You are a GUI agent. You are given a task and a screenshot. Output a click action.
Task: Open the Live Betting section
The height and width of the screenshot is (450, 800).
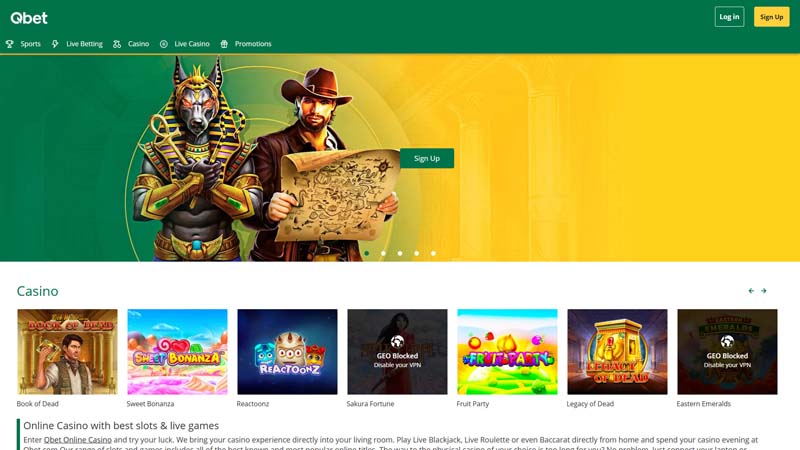click(x=84, y=44)
